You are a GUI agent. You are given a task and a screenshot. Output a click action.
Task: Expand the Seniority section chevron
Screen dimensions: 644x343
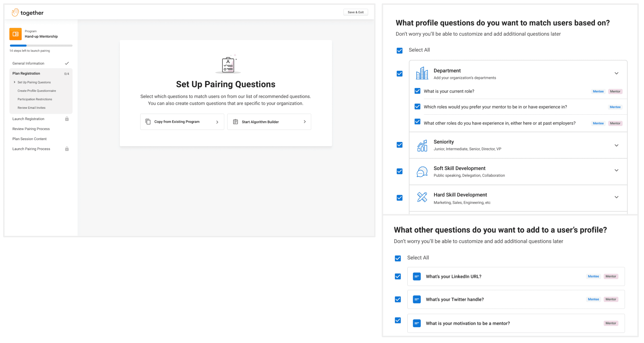click(x=617, y=145)
